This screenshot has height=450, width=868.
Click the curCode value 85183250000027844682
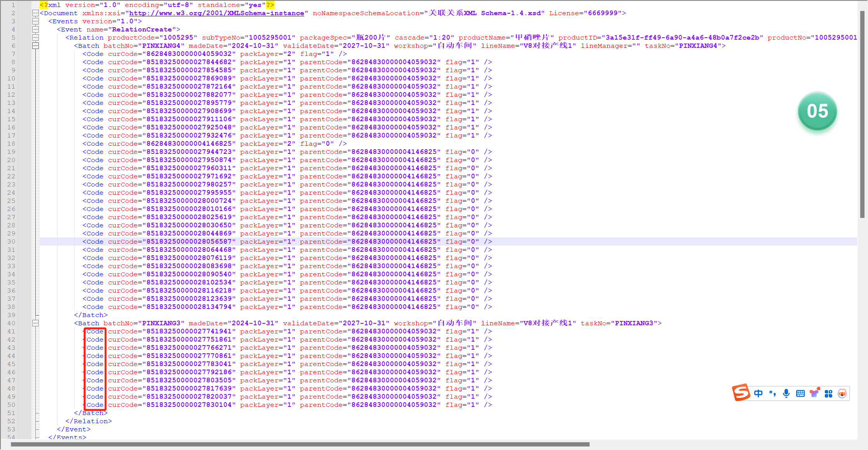pos(189,62)
